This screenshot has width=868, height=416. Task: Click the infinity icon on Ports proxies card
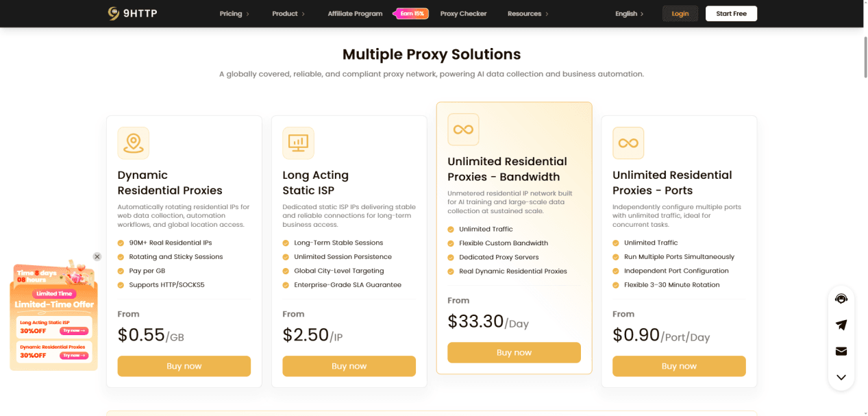[628, 143]
